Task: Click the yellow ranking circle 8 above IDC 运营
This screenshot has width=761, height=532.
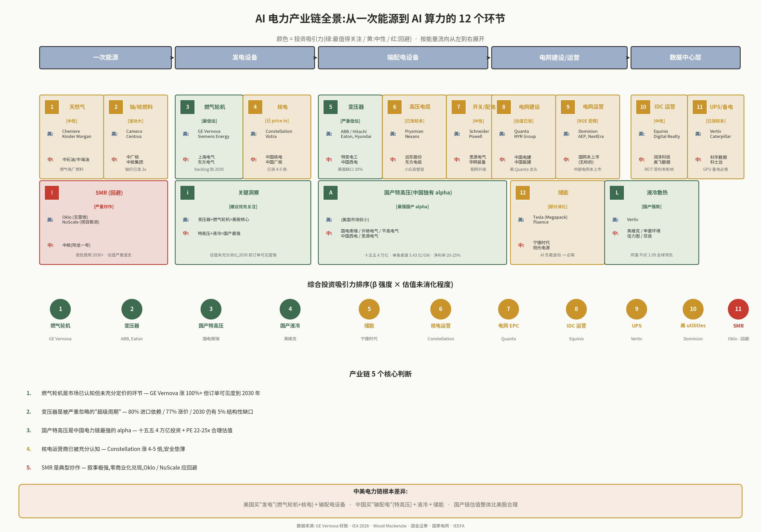Action: pos(576,309)
